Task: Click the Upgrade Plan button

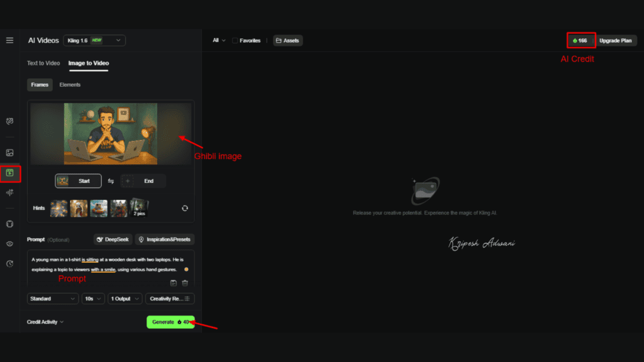Action: pyautogui.click(x=616, y=40)
